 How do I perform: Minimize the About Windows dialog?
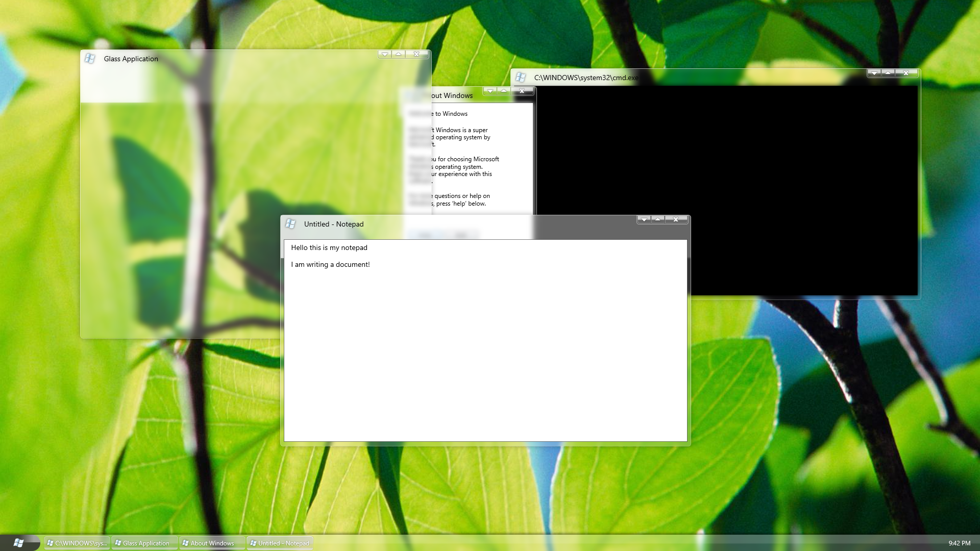(x=491, y=91)
